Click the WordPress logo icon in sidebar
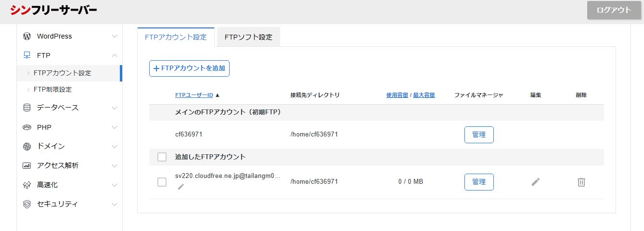The image size is (644, 231). click(27, 36)
